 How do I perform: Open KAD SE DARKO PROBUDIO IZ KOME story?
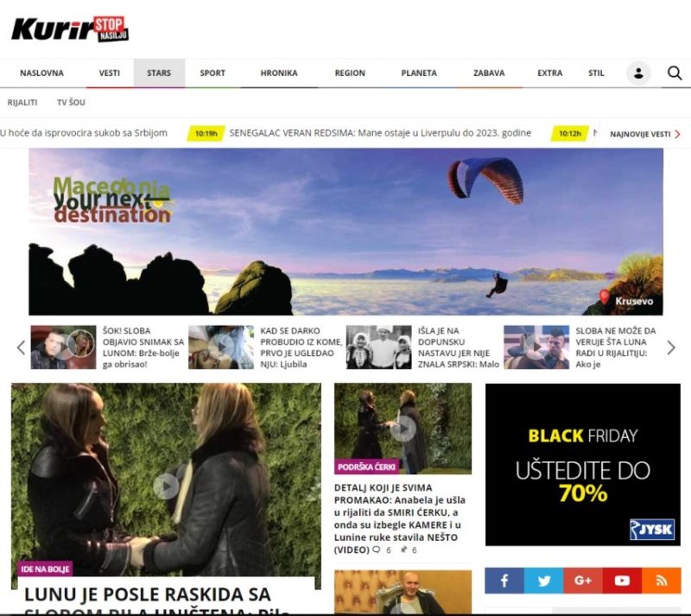coord(301,347)
